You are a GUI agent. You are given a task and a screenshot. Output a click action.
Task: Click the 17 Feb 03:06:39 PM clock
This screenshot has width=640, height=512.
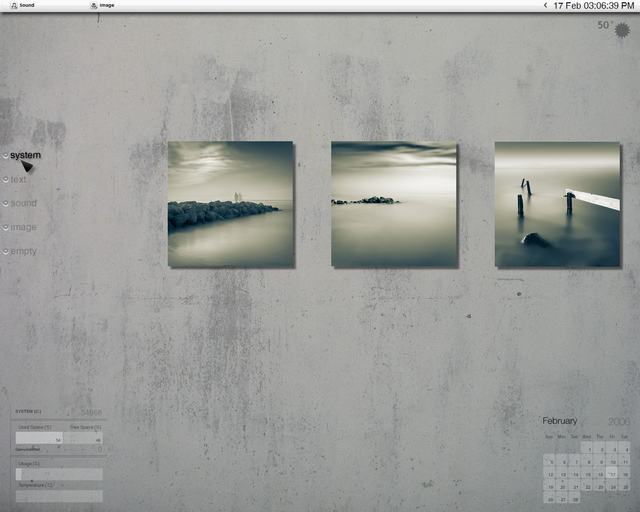point(594,6)
